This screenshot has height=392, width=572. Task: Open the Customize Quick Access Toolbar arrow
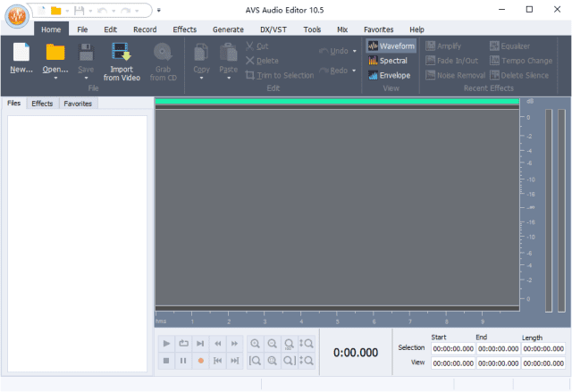tap(159, 10)
